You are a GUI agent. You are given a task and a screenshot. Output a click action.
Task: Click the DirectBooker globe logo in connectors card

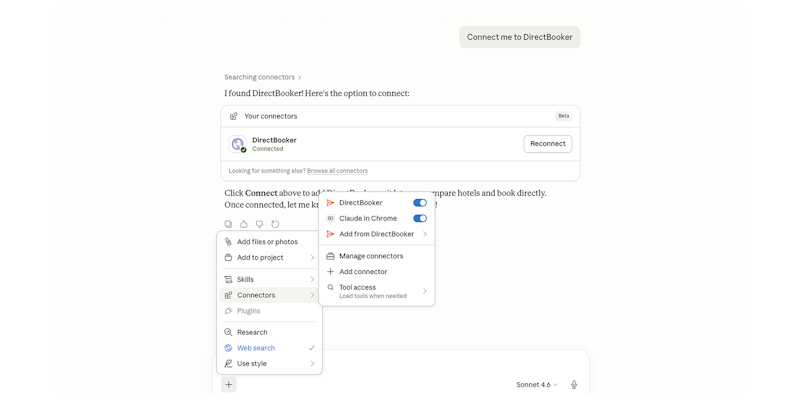[237, 144]
